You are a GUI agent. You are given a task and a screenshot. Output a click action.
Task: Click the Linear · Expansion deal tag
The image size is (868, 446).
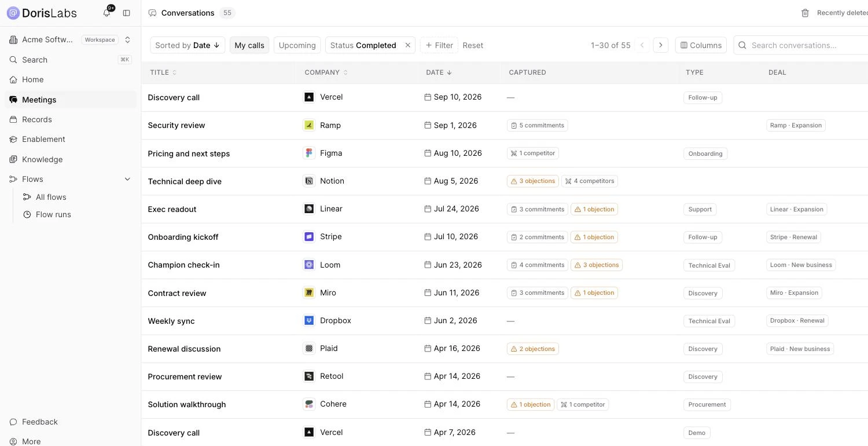tap(796, 209)
